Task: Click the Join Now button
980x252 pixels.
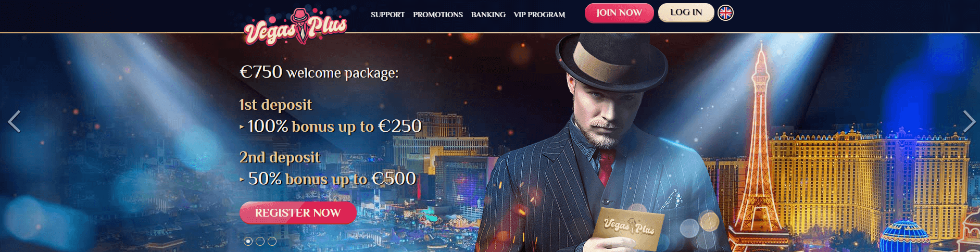Action: point(619,13)
